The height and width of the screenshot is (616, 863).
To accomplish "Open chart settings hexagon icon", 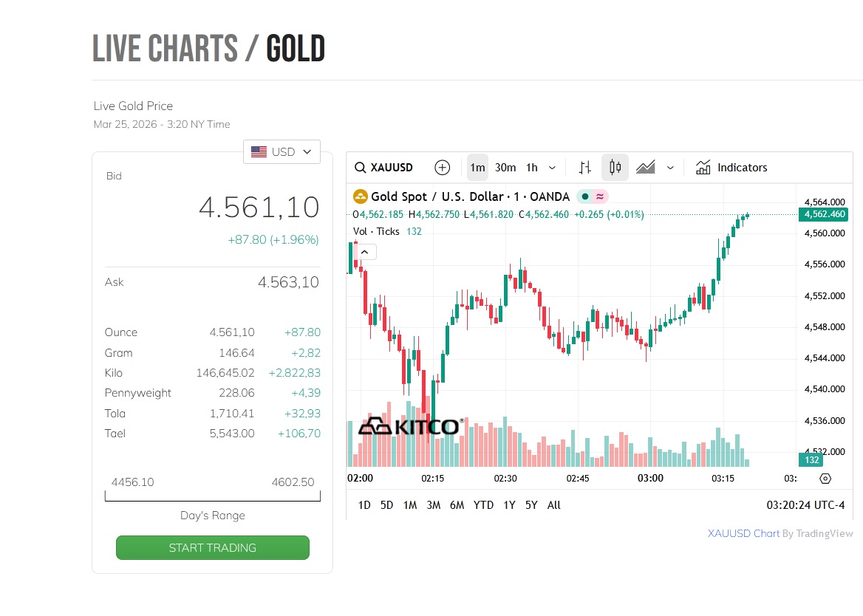I will click(825, 478).
